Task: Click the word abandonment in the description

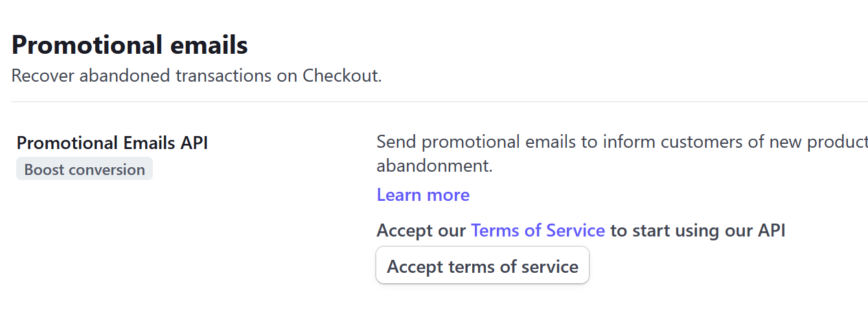Action: (434, 166)
